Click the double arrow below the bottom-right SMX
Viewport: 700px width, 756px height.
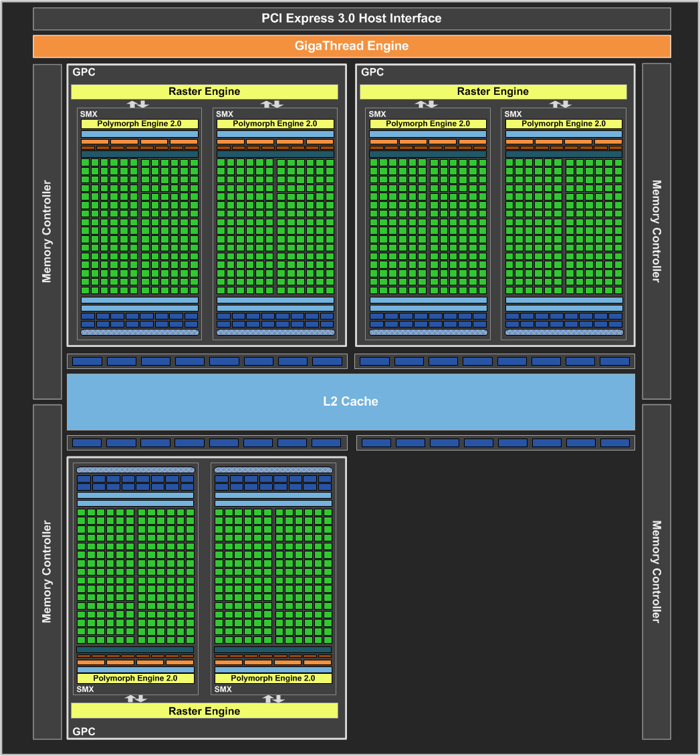[274, 699]
